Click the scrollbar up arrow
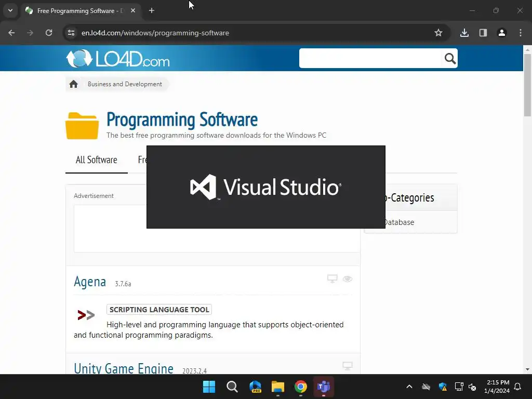 click(x=527, y=49)
